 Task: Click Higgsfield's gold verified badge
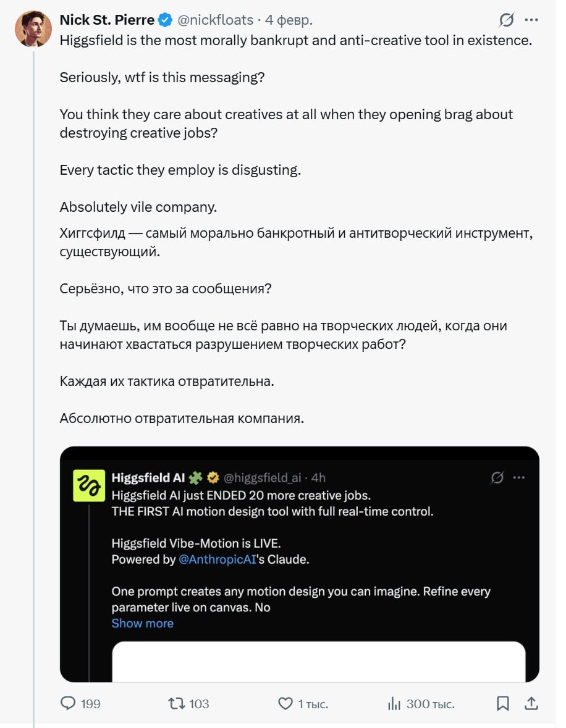coord(213,477)
